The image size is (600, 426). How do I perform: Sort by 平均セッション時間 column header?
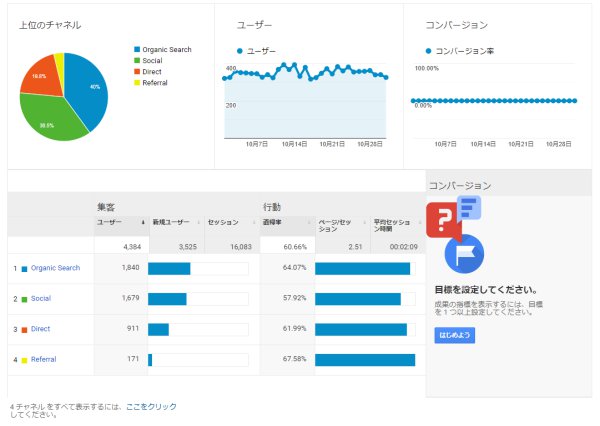click(397, 226)
